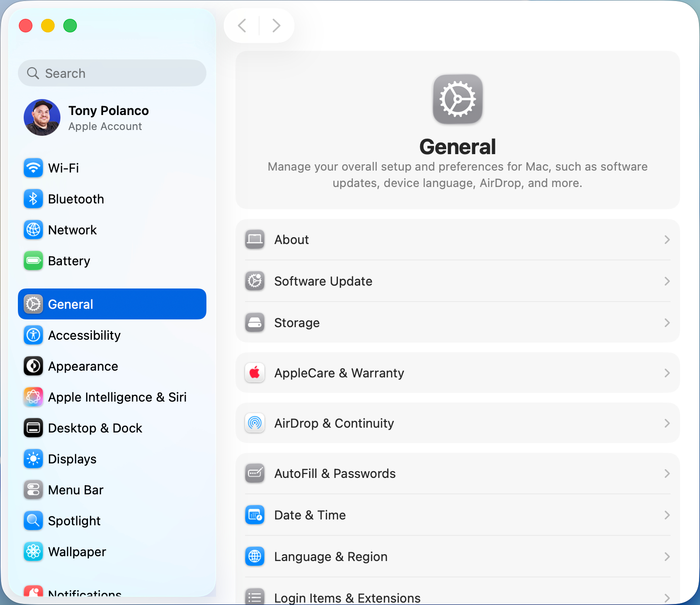Expand the Storage row chevron

[x=667, y=323]
